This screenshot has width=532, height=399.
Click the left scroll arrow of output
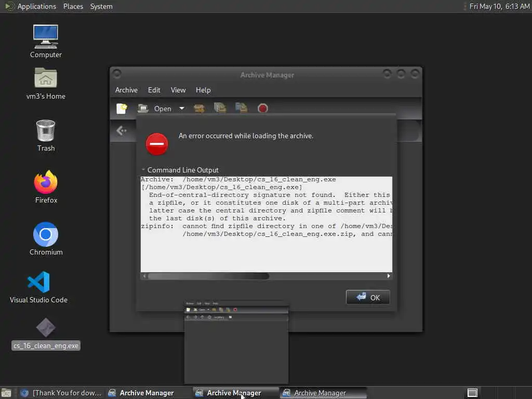point(144,276)
